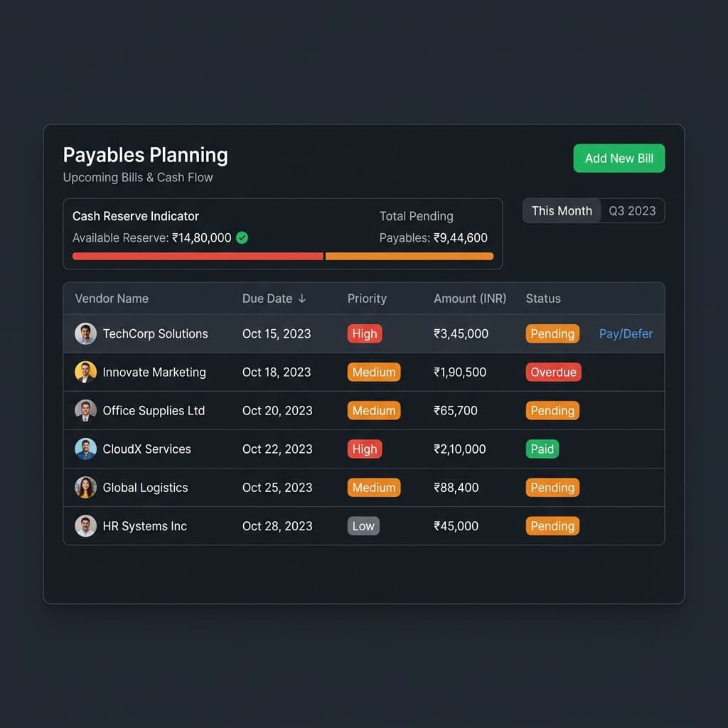
Task: Sort by Amount (INR) column header
Action: click(470, 299)
